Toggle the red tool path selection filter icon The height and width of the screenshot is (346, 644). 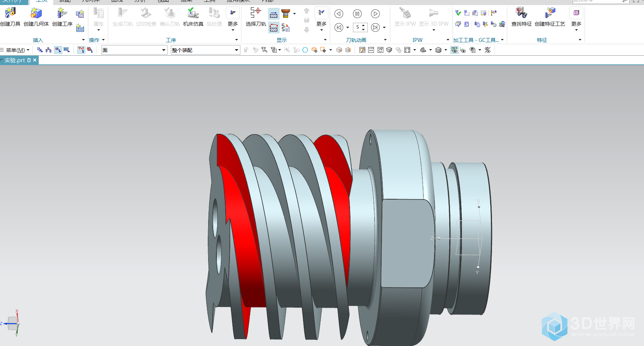coord(81,50)
